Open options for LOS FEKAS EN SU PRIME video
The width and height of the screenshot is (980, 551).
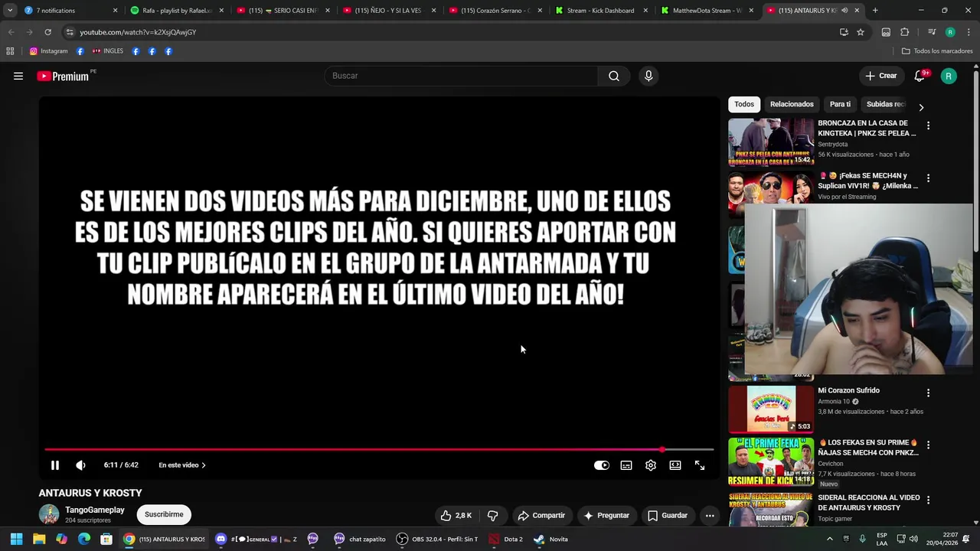click(928, 445)
